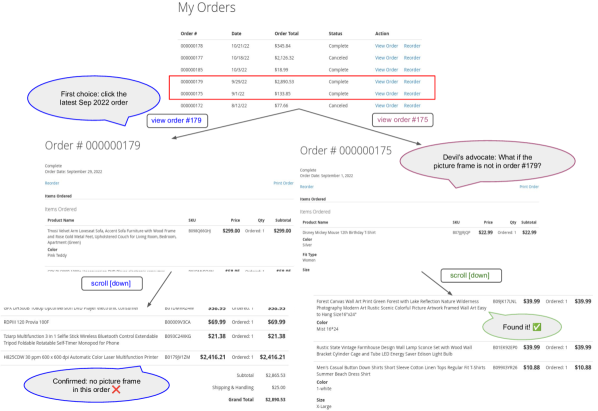This screenshot has height=411, width=598.
Task: Click View Order for order 000000178
Action: 386,46
